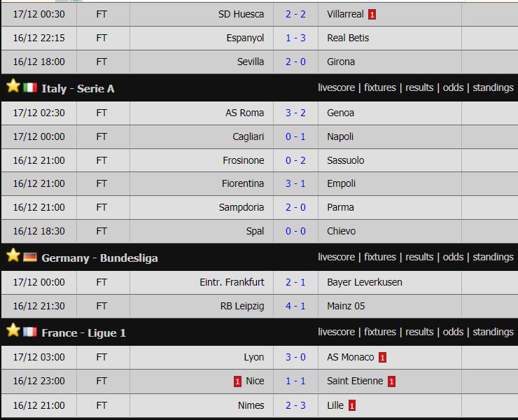Click the red card icon beside Nice

(237, 381)
